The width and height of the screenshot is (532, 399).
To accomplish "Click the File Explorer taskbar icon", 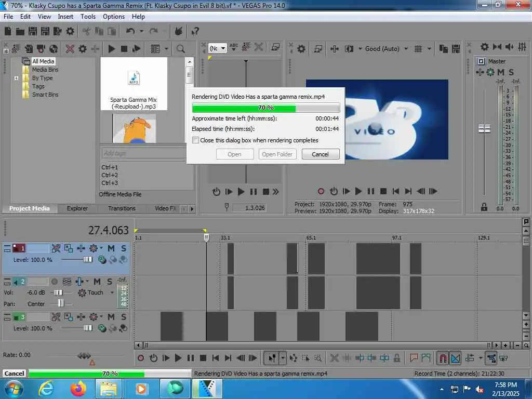I will [109, 389].
